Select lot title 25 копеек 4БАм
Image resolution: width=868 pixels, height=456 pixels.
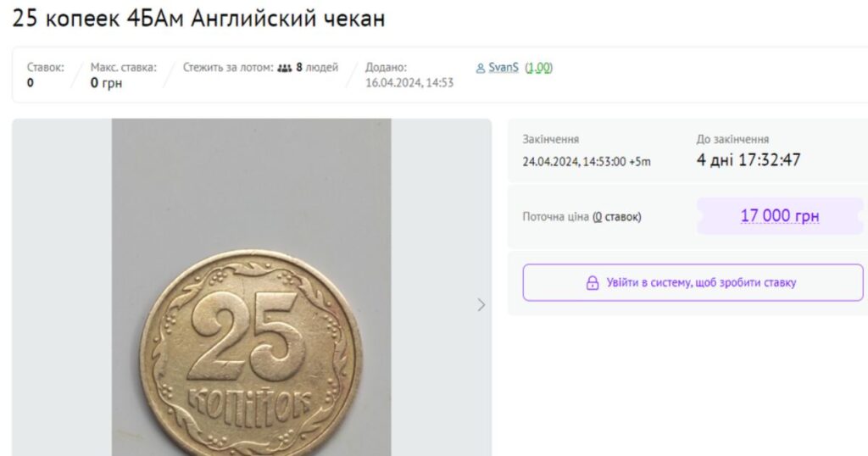tap(99, 19)
